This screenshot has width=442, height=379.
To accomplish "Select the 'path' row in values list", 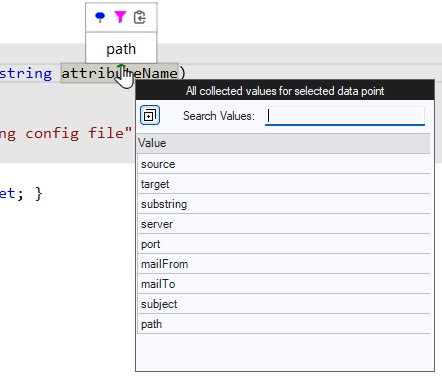I will tap(284, 324).
